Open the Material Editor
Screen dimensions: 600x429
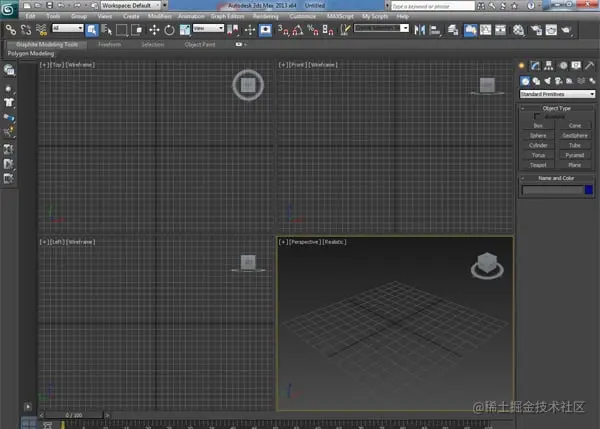point(518,30)
